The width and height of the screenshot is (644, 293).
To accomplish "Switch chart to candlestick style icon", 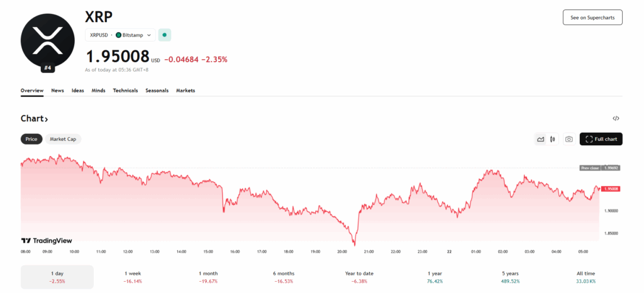I will 552,139.
